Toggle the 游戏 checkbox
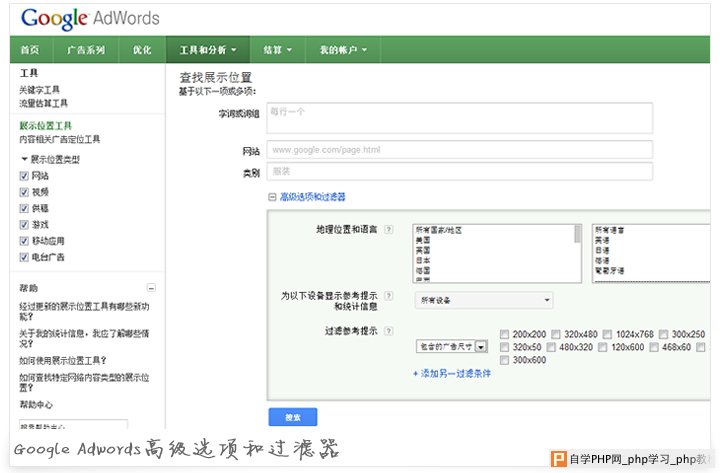Screen dimensions: 720x473 [x=24, y=225]
